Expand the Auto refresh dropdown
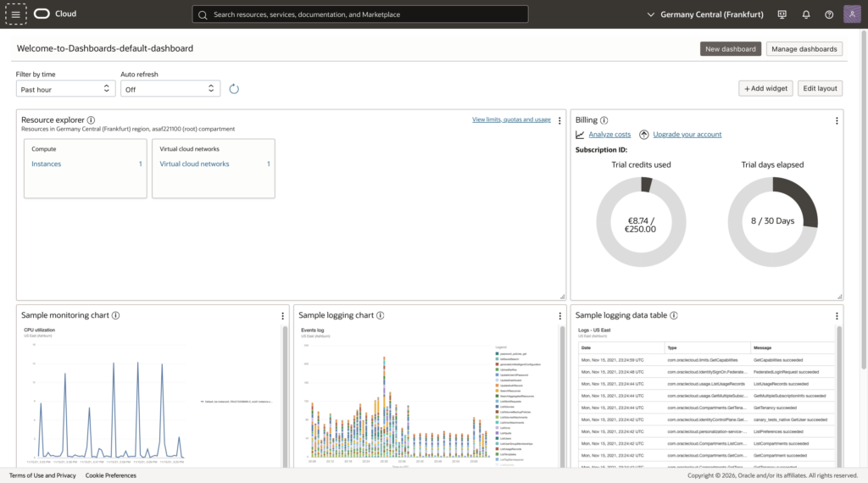Screen dimensions: 868x483 170,89
